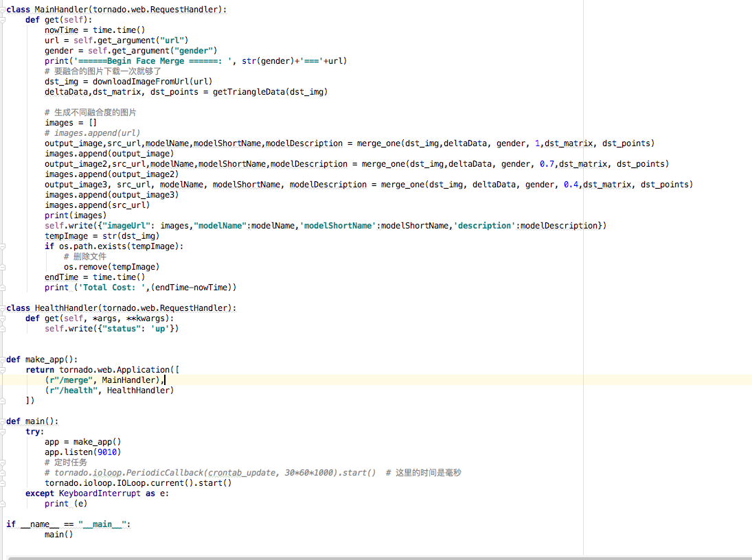The image size is (752, 560).
Task: Click the comment '# 要融合的图片下载一次就够了'
Action: pos(102,71)
